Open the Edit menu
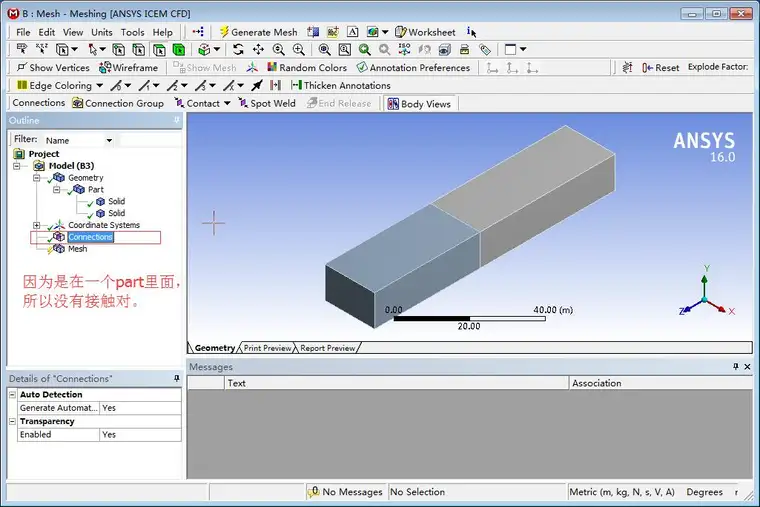 coord(47,32)
